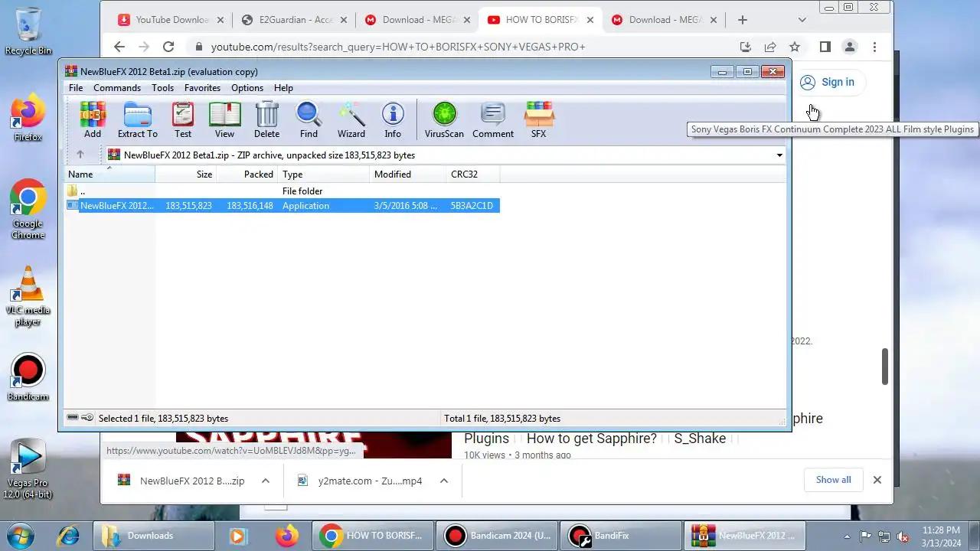
Task: Open the Commands menu
Action: (x=117, y=88)
